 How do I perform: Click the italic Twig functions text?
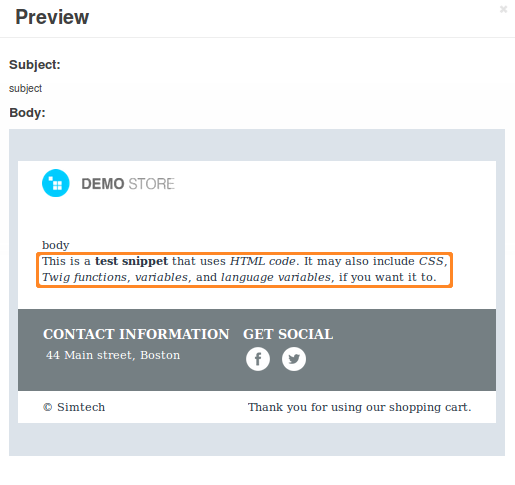[84, 277]
